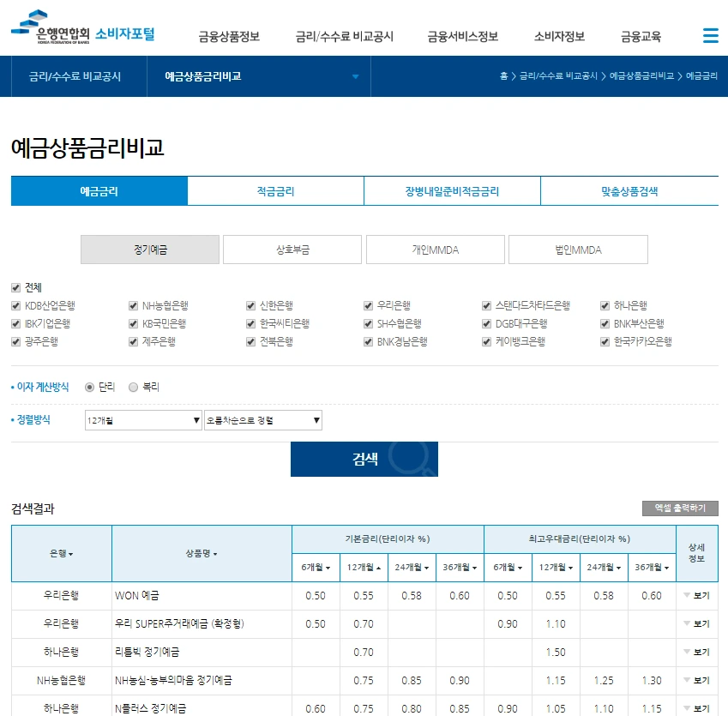Open 금융상품정보 top menu
The image size is (728, 716).
point(229,37)
